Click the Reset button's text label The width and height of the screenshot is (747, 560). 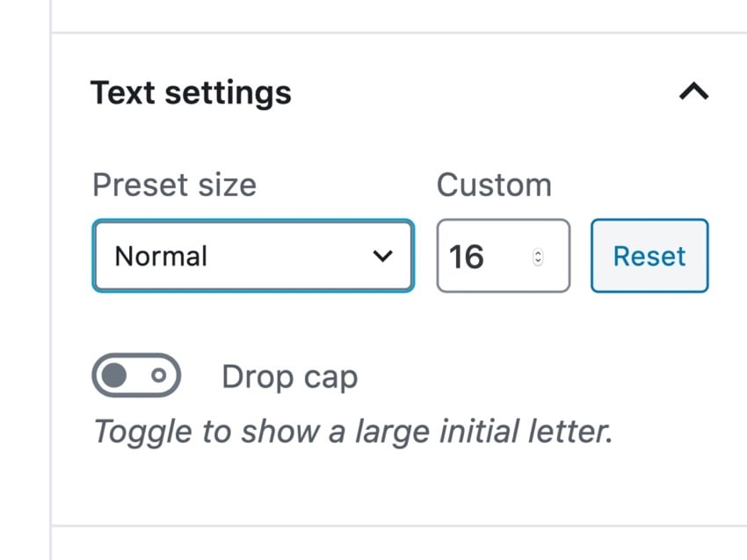pos(649,256)
